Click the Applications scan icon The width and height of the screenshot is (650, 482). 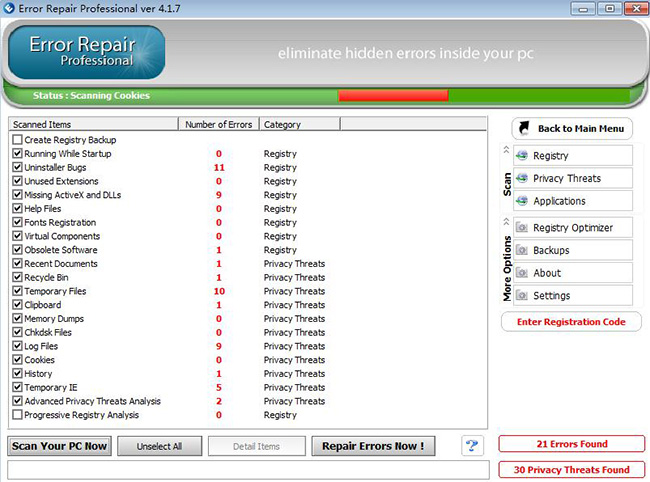tap(522, 201)
